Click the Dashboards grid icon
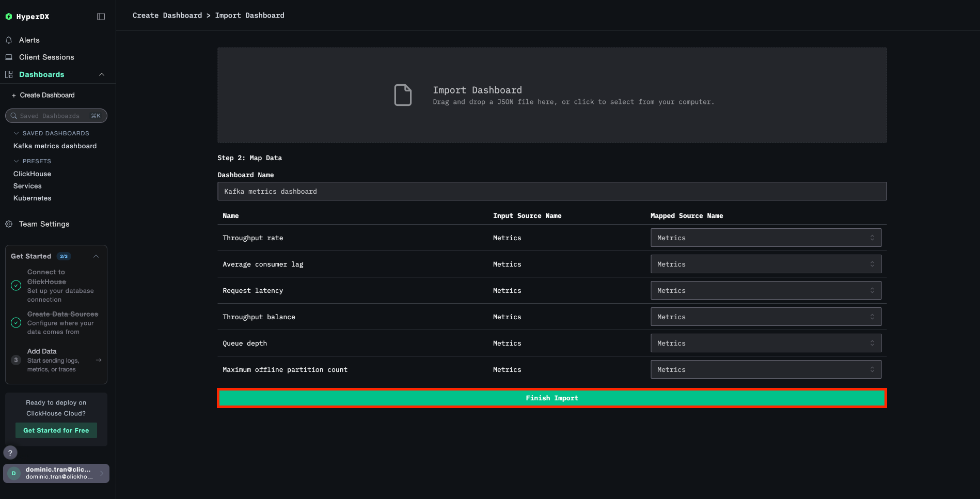Image resolution: width=980 pixels, height=499 pixels. point(9,74)
